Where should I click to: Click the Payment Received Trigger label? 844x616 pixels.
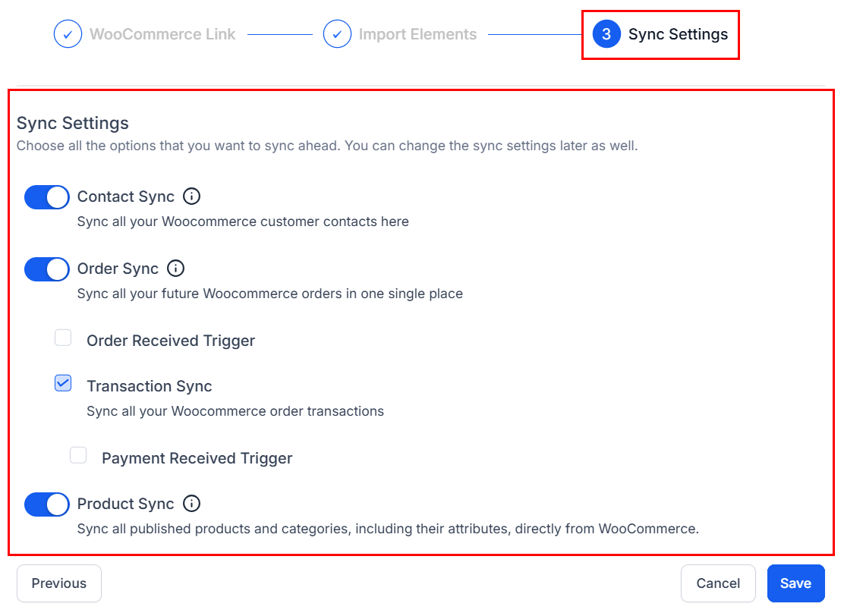(x=197, y=458)
